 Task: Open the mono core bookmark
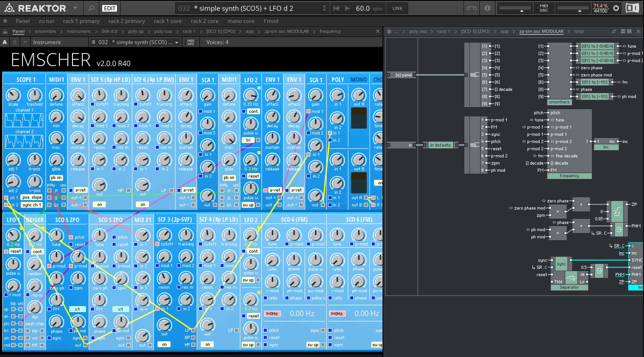[241, 21]
